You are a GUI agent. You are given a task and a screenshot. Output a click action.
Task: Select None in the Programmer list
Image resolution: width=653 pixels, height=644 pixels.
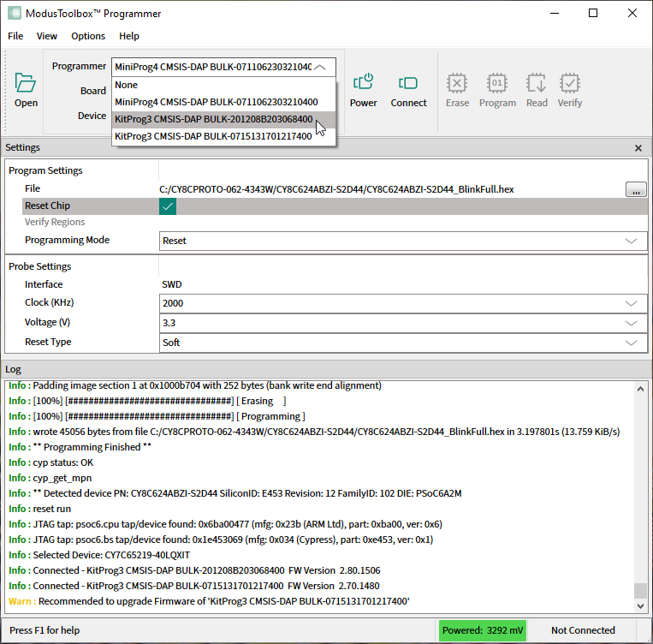[x=127, y=85]
